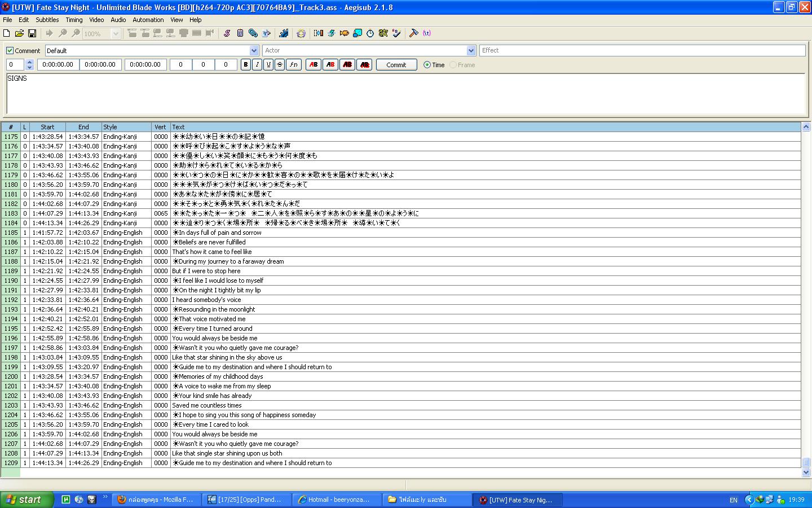812x508 pixels.
Task: Select the Frame radio button
Action: pyautogui.click(x=453, y=65)
